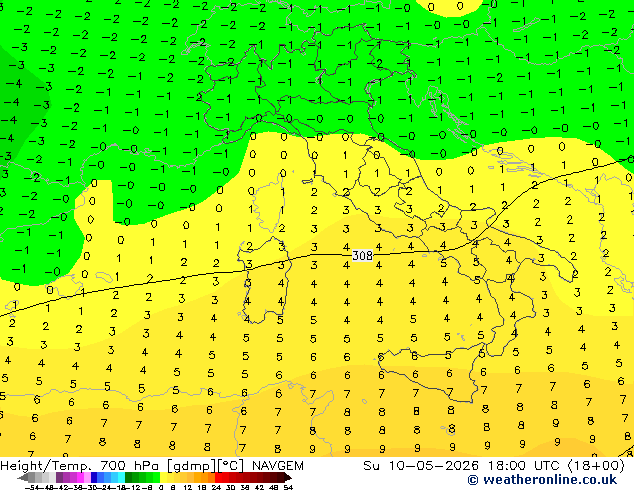Click the legend's left grey arrow end
Image resolution: width=634 pixels, height=490 pixels.
click(22, 478)
